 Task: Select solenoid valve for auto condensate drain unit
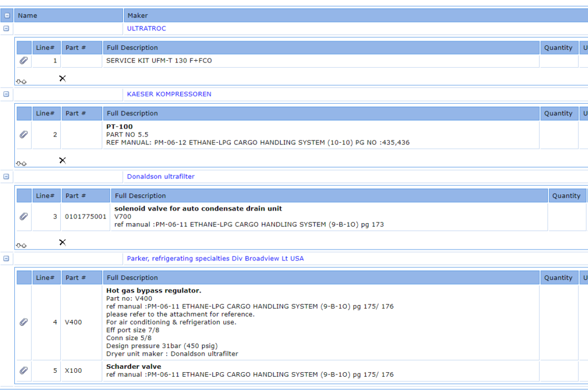click(198, 209)
